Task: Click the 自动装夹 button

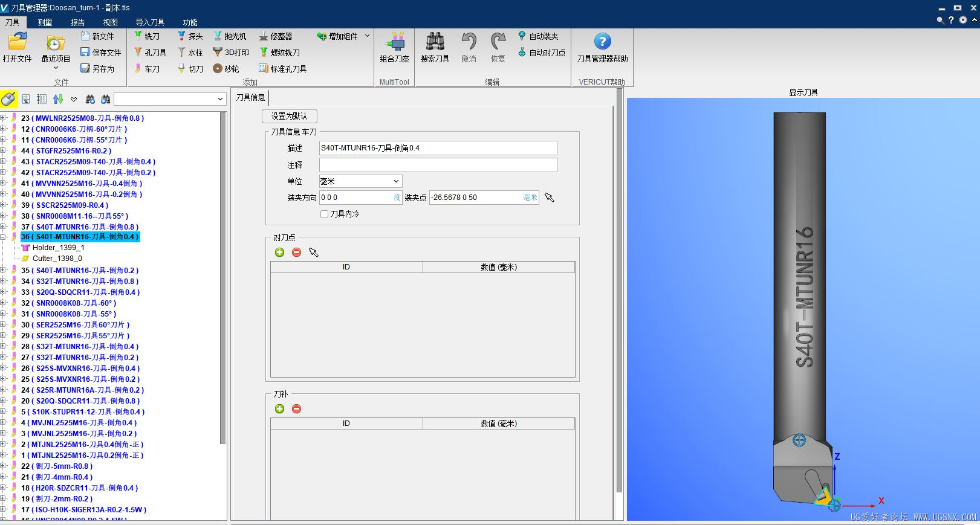Action: point(538,36)
